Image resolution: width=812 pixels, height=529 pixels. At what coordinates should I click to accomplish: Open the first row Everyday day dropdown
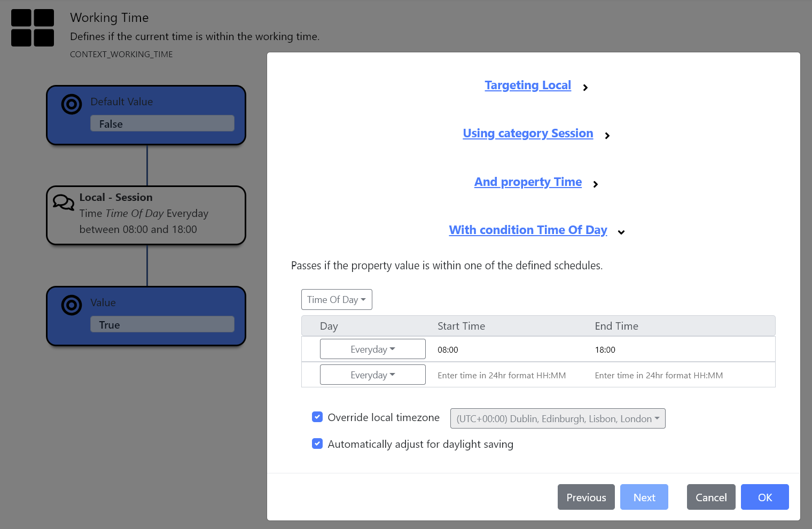pyautogui.click(x=372, y=348)
